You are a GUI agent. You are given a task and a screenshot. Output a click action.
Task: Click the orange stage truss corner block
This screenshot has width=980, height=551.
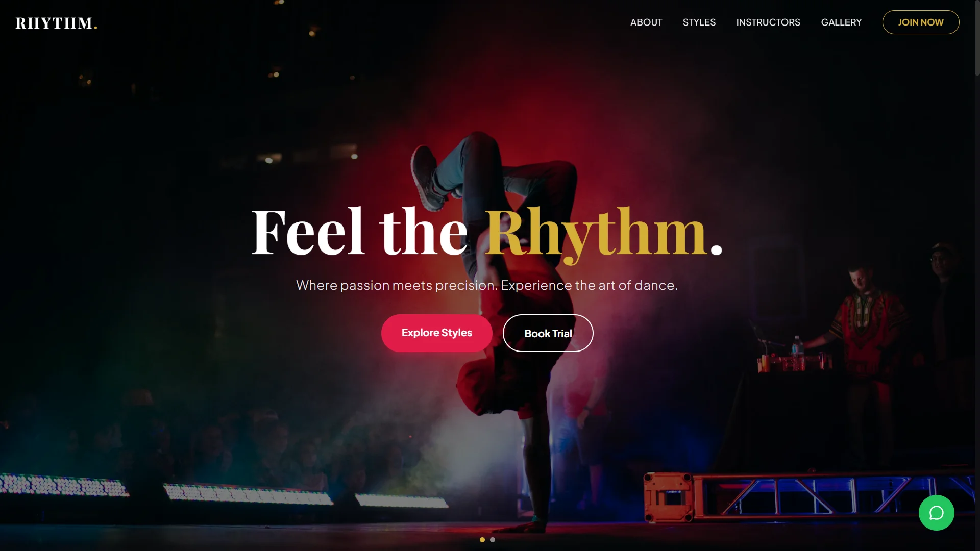click(x=668, y=497)
